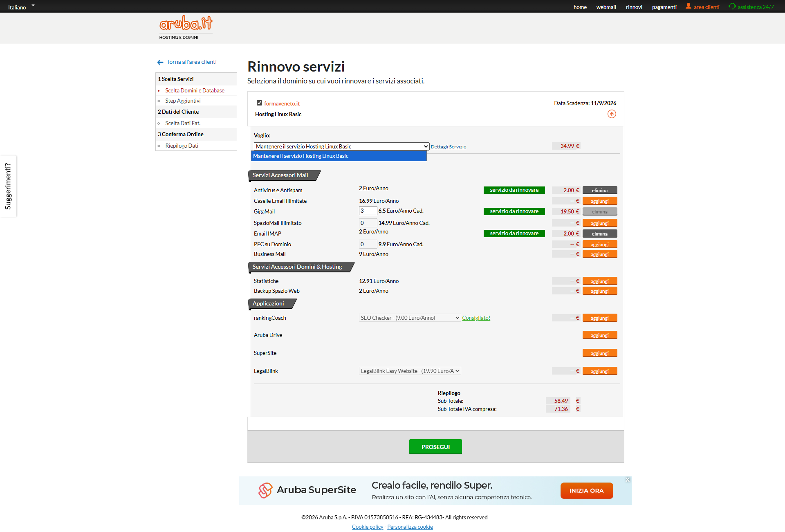Click elimina for Antivirus e Antispam
This screenshot has width=785, height=532.
click(x=599, y=190)
